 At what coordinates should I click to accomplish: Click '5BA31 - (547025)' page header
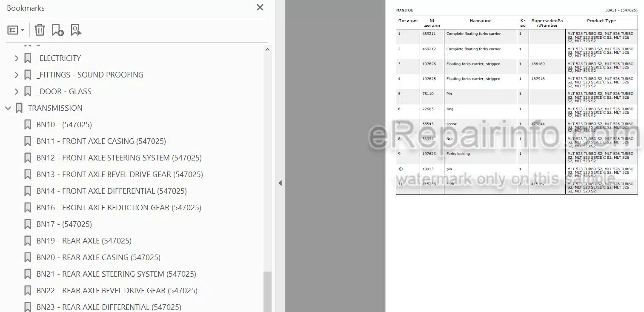pos(621,10)
